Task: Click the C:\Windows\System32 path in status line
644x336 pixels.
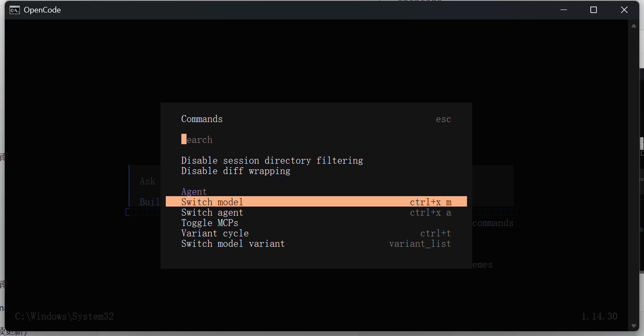Action: point(64,317)
